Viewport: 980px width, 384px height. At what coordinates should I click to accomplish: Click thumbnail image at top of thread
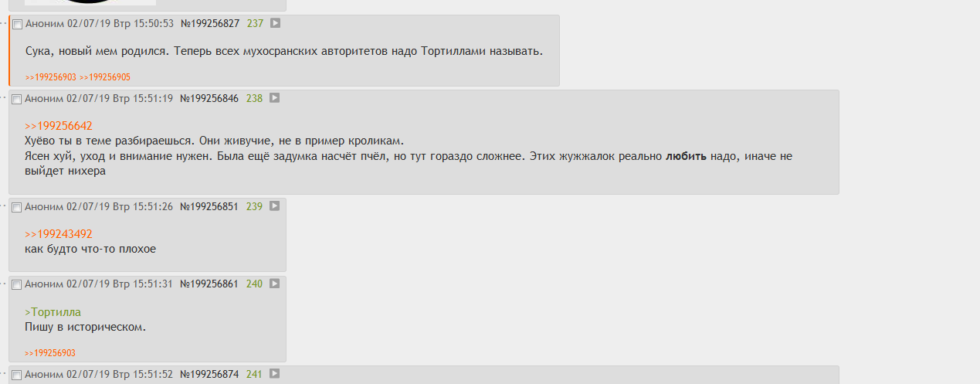[x=90, y=2]
